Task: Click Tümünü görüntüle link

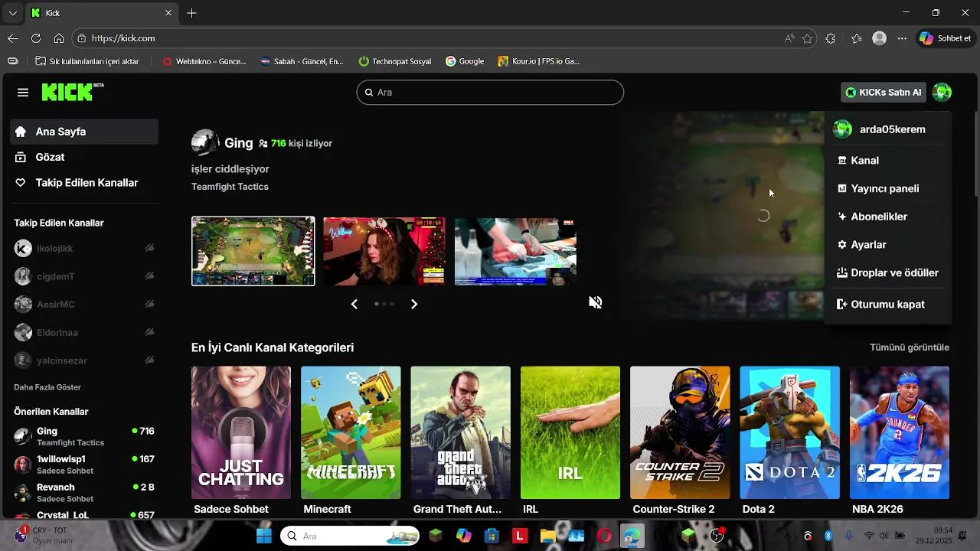Action: tap(910, 347)
